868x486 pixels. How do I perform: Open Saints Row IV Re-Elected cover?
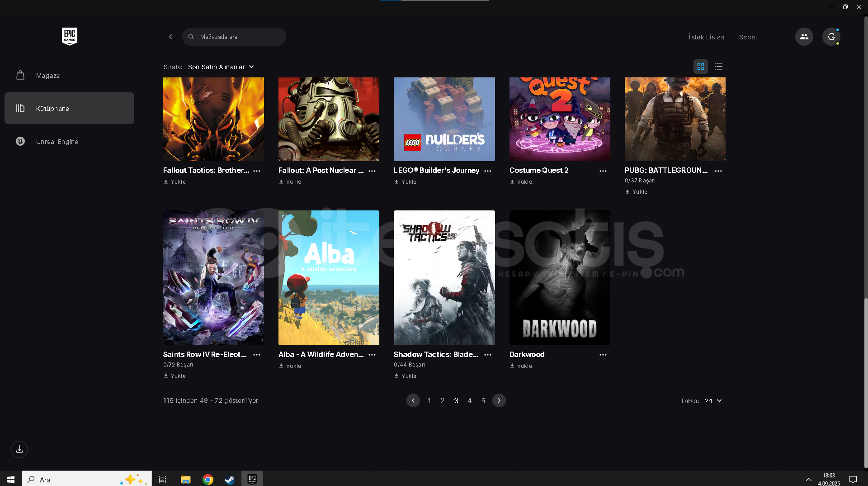pos(213,278)
